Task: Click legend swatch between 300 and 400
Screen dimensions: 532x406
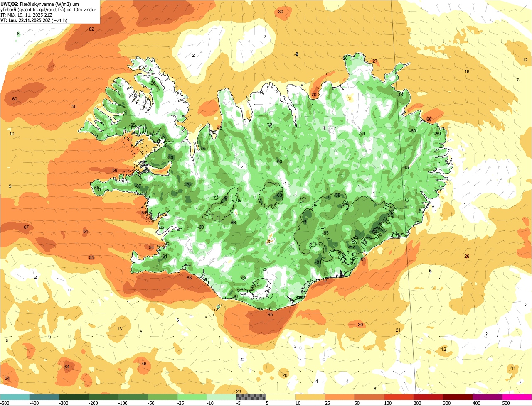Action: (458, 397)
